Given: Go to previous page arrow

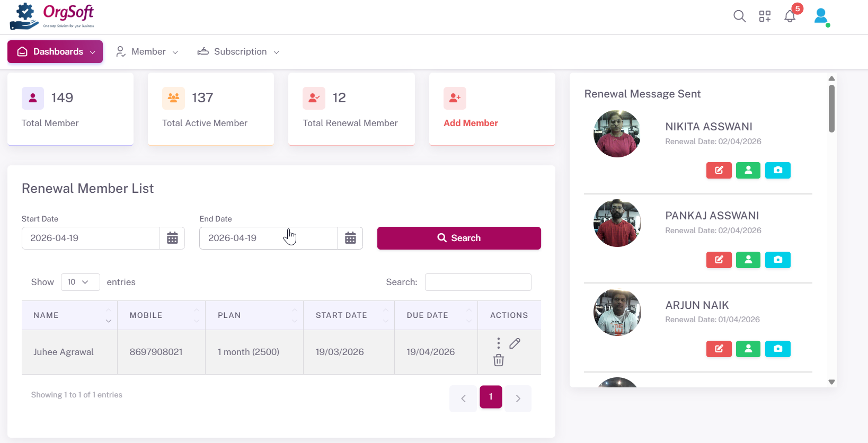Looking at the screenshot, I should (463, 398).
